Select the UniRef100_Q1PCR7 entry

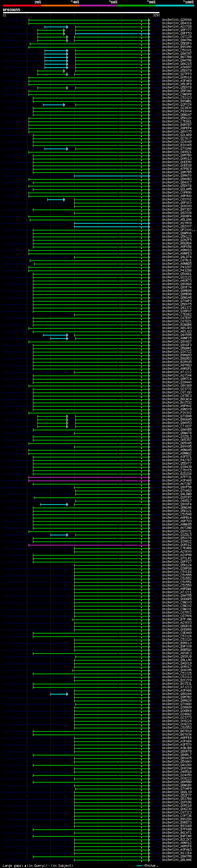pyautogui.click(x=177, y=498)
